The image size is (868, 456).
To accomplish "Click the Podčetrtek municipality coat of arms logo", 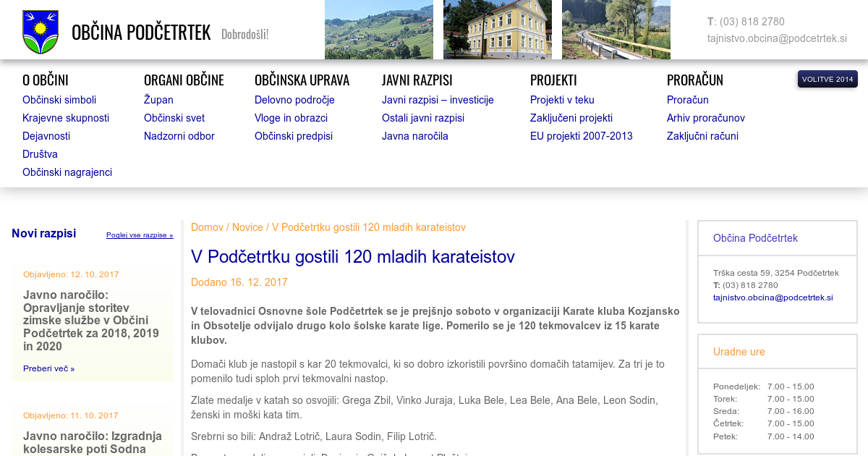I will pos(41,32).
